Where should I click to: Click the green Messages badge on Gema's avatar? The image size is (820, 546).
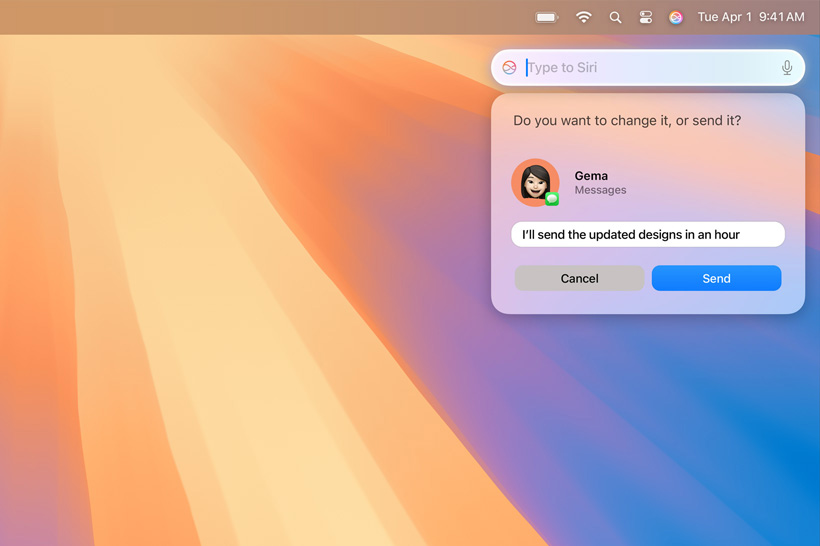pyautogui.click(x=552, y=199)
